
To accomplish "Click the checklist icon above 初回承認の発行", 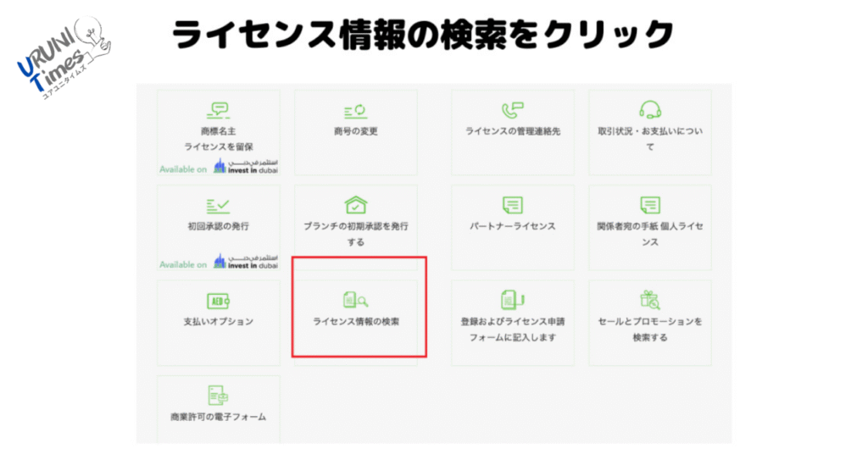I will (218, 206).
